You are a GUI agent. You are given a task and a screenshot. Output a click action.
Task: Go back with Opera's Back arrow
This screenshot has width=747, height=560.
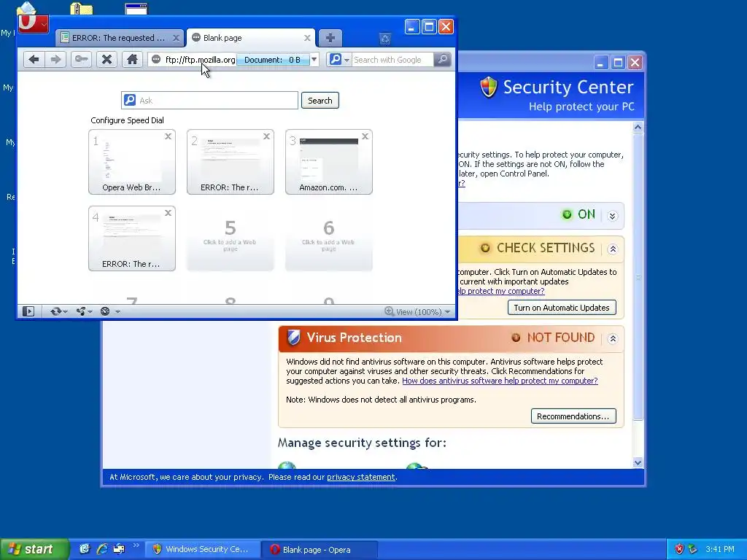pos(34,60)
